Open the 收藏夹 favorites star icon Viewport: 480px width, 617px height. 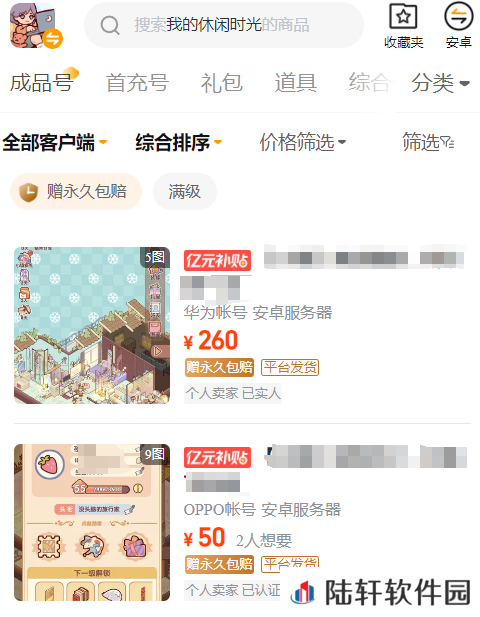tap(403, 16)
